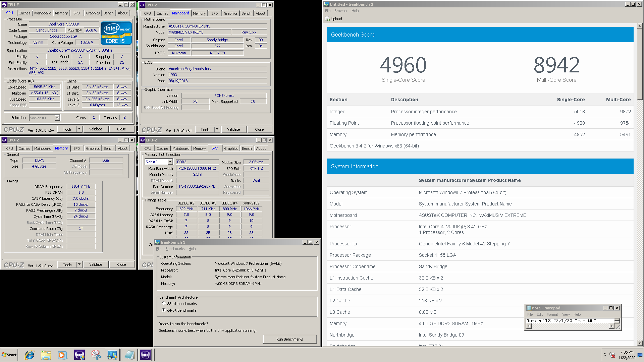Click Validate in CPU-Z Mainboard window
The height and width of the screenshot is (362, 644).
(x=233, y=129)
